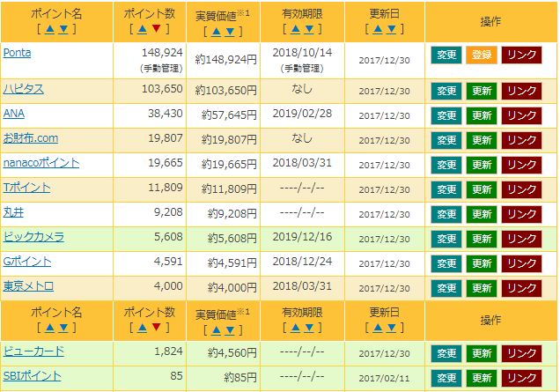Open the お財布.com link

(x=31, y=138)
